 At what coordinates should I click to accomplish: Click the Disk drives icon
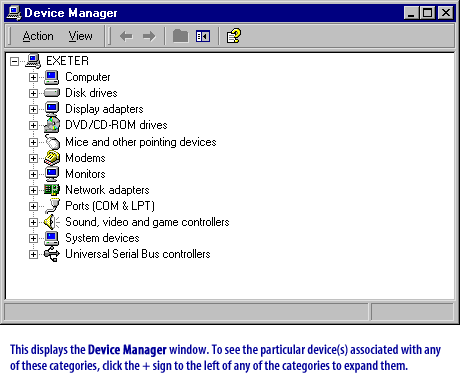(x=52, y=93)
